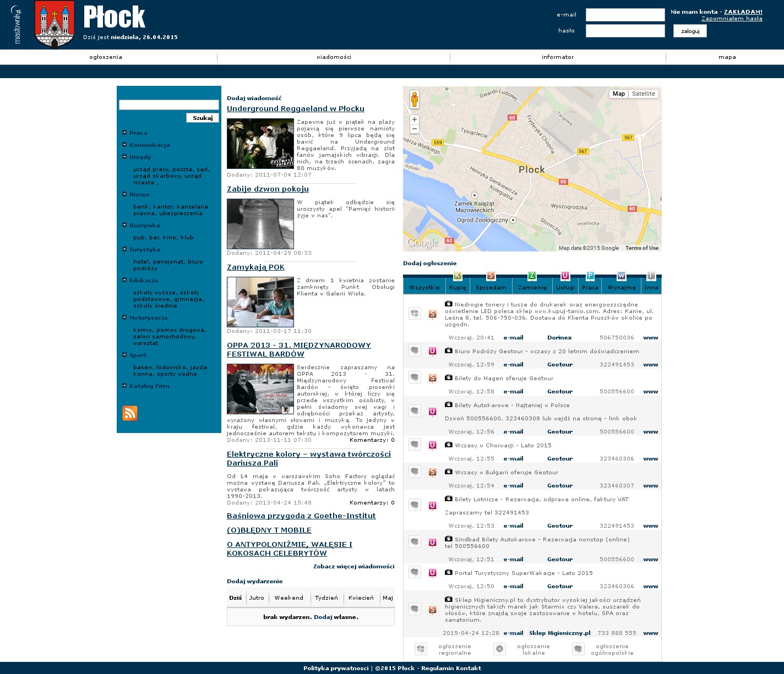Open Underground Reggaeland w Płocku article
Viewport: 784px width, 674px height.
tap(295, 109)
